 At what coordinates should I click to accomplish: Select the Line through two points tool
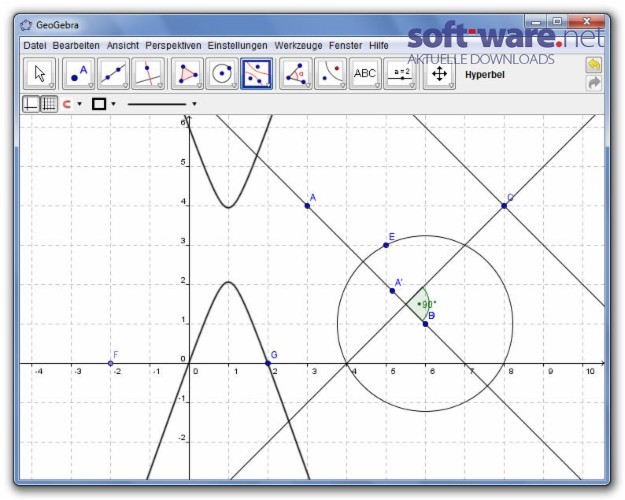[x=113, y=74]
